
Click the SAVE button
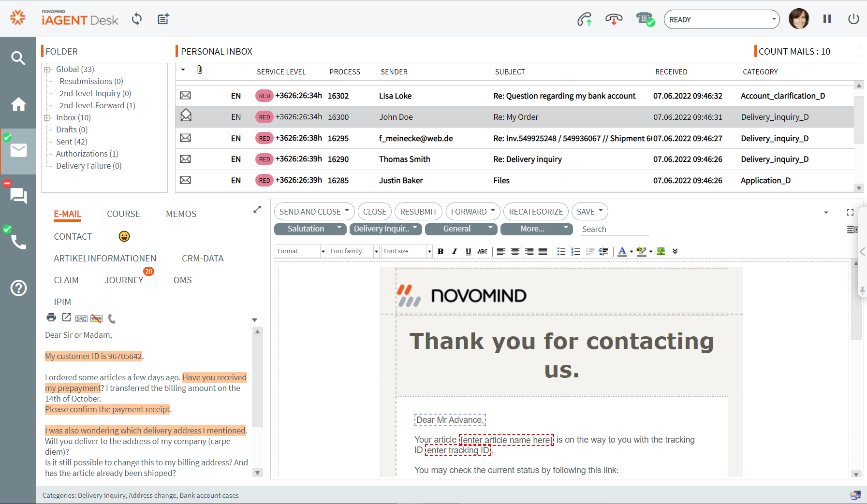(589, 212)
